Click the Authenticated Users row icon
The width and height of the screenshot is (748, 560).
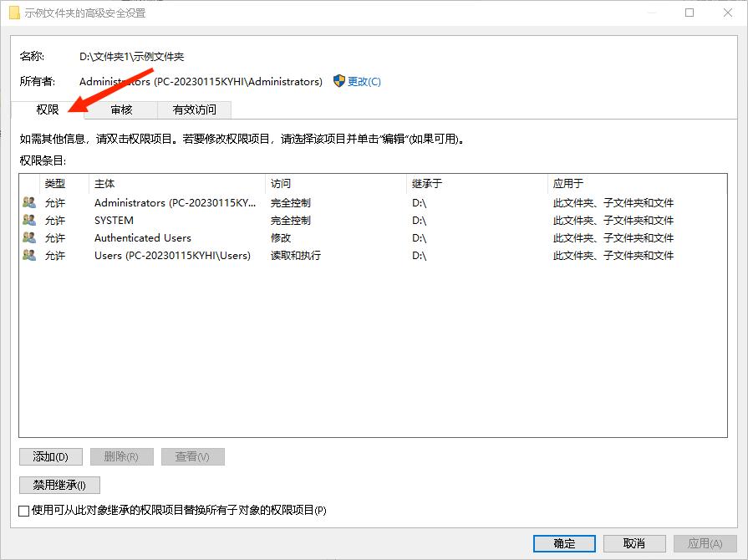[x=28, y=237]
